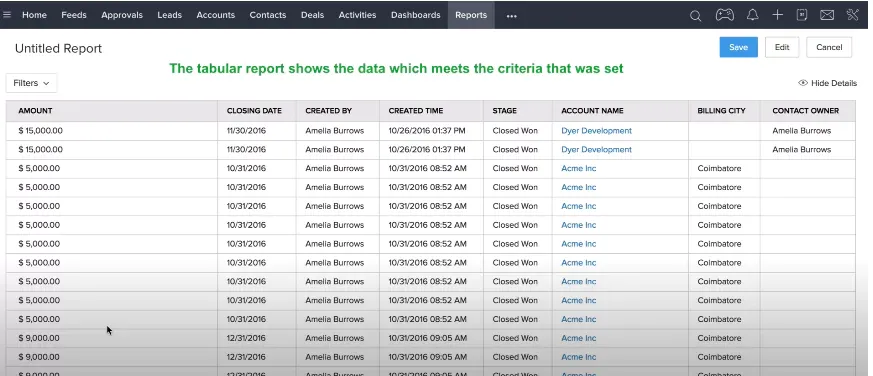Select the Reports tab
The height and width of the screenshot is (376, 873).
click(x=471, y=15)
